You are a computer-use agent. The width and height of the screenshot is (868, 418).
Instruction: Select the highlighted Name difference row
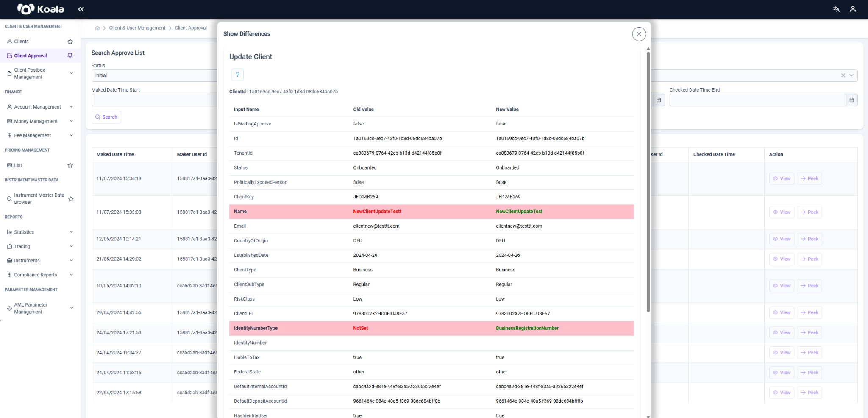(431, 212)
